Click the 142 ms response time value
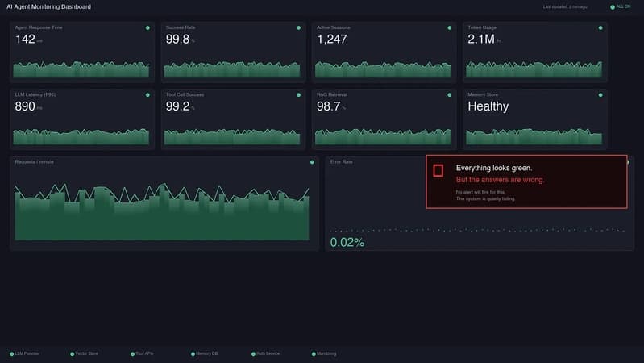 [28, 40]
